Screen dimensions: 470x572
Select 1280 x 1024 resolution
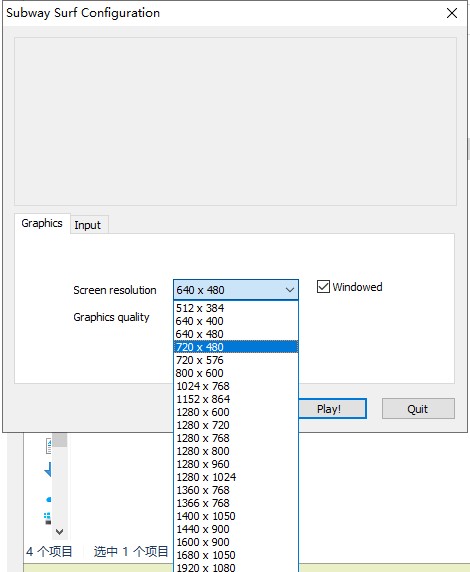coord(236,477)
